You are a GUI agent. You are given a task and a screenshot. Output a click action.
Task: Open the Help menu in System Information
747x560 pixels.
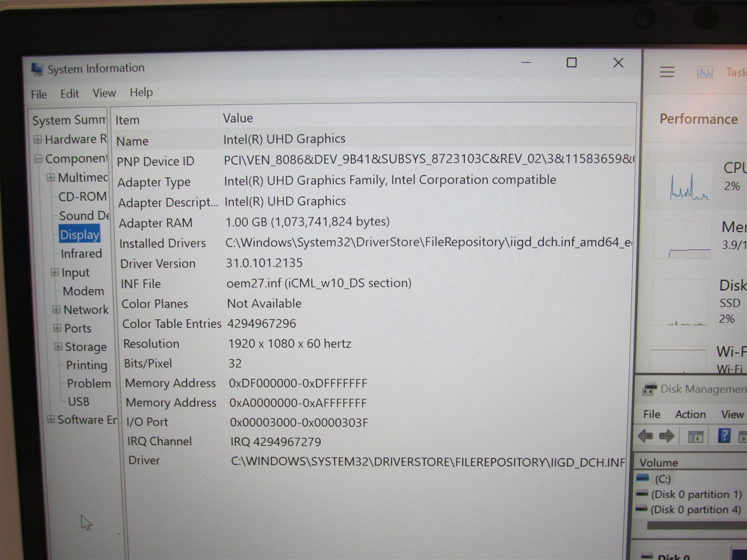tap(141, 92)
